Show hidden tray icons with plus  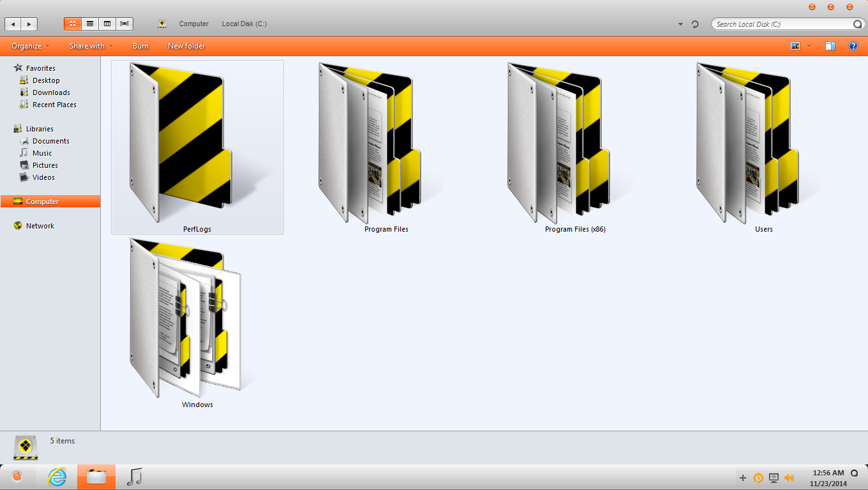742,478
